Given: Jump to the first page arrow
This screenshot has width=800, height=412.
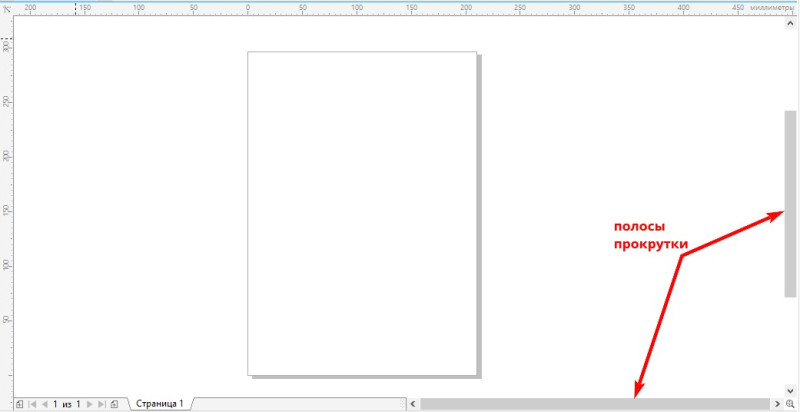Looking at the screenshot, I should click(32, 404).
